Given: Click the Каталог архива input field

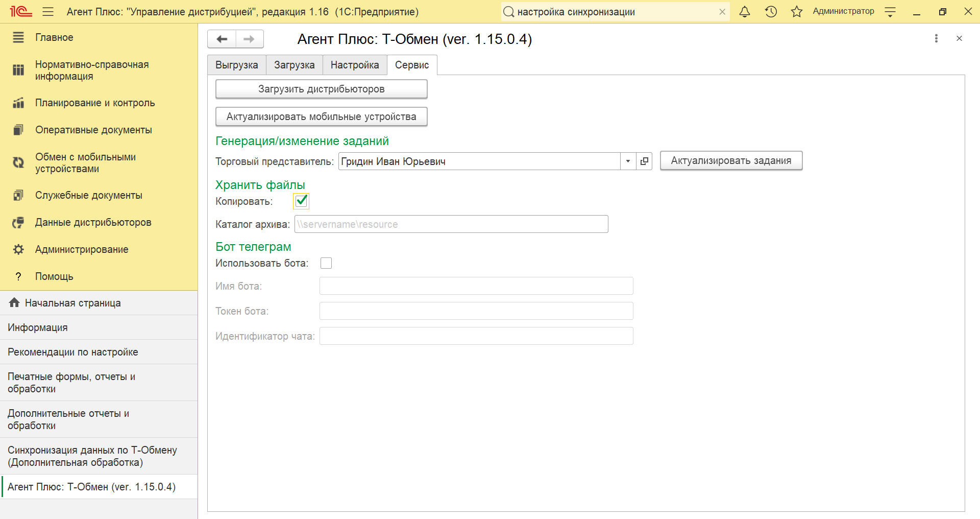Looking at the screenshot, I should (x=451, y=224).
